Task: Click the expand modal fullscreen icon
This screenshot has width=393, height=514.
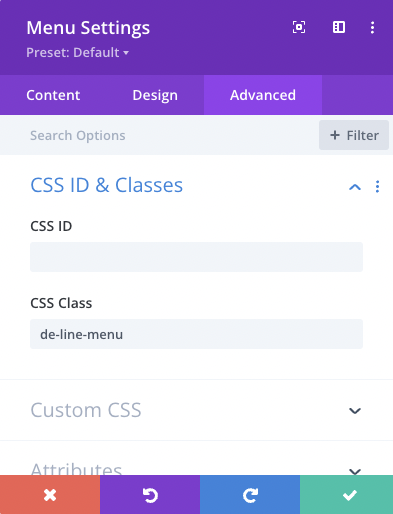Action: tap(299, 27)
